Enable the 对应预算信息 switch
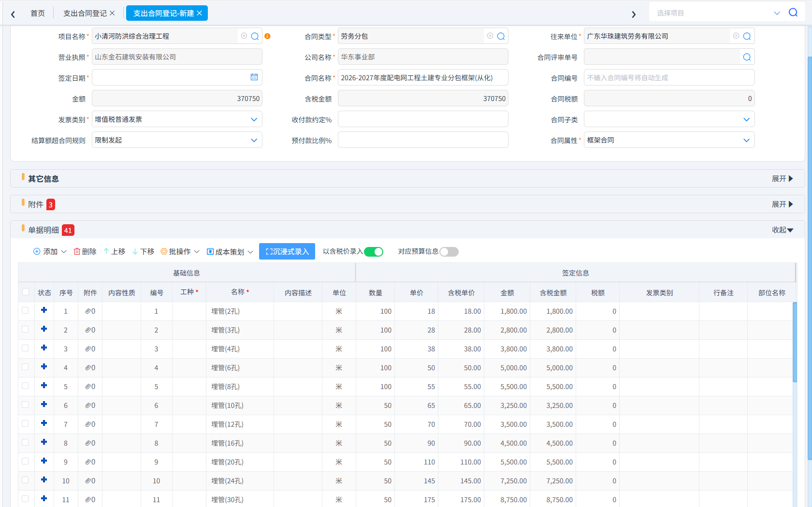 (449, 252)
